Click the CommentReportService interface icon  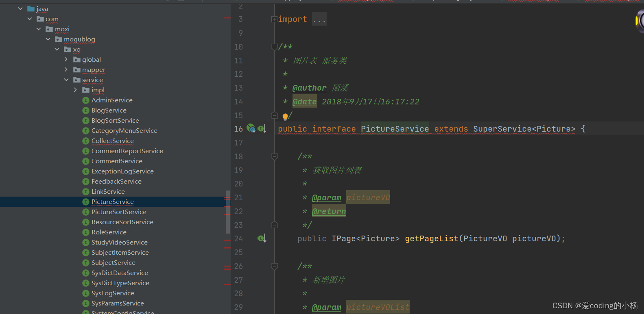click(86, 151)
